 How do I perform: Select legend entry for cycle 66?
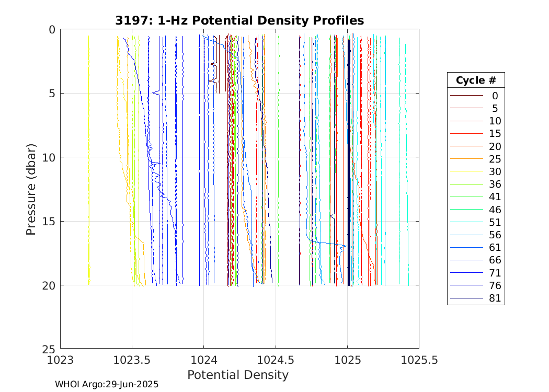[x=476, y=260]
